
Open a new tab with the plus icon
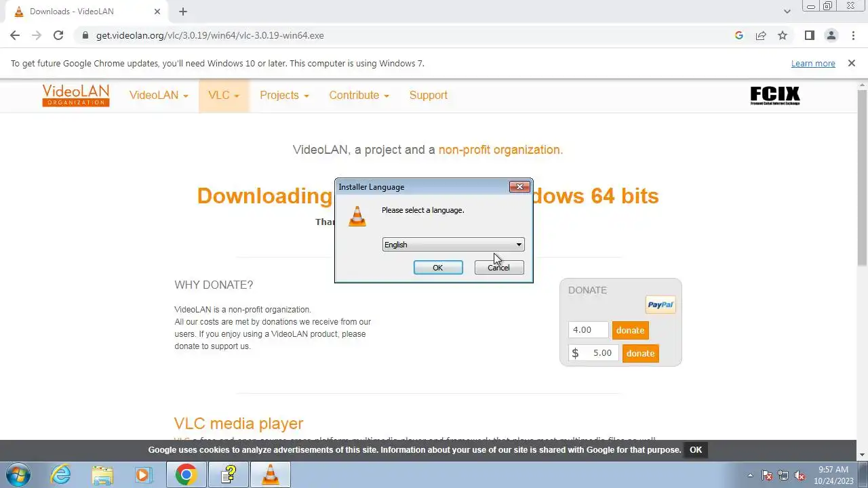click(183, 12)
